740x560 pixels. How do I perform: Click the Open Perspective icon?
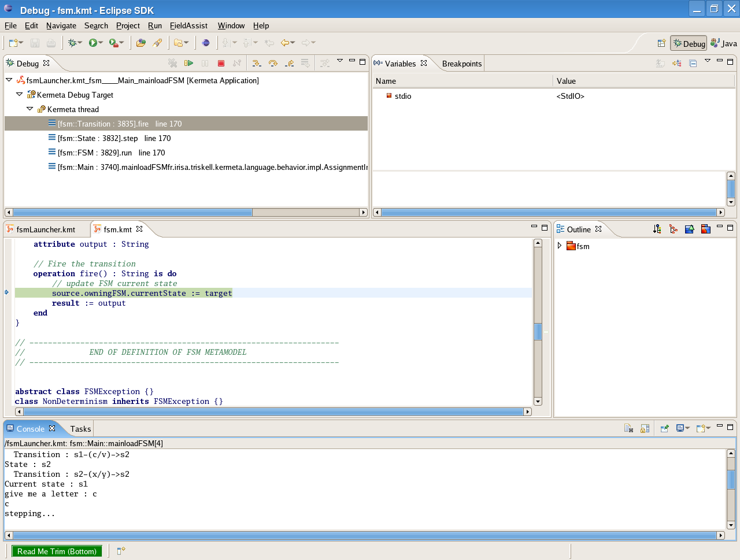click(661, 43)
